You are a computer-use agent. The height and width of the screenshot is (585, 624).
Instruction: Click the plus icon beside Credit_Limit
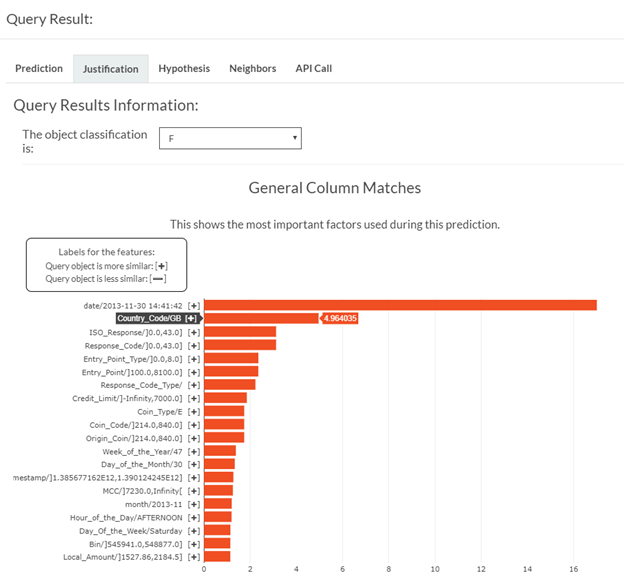[194, 398]
